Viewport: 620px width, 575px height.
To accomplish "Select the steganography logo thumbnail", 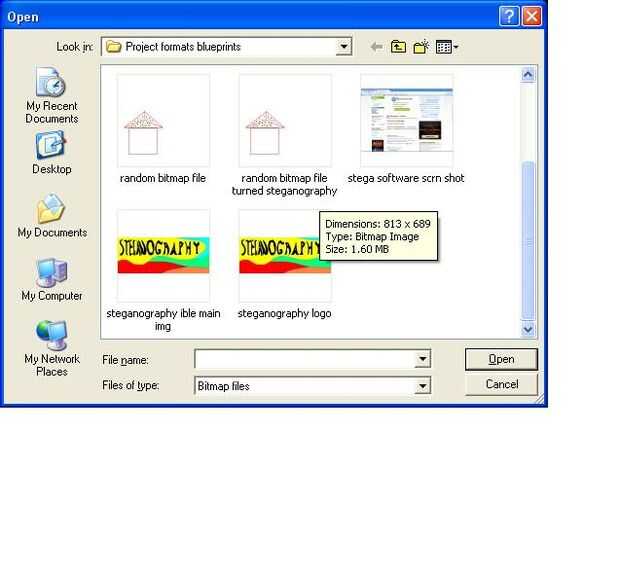I will [x=285, y=255].
